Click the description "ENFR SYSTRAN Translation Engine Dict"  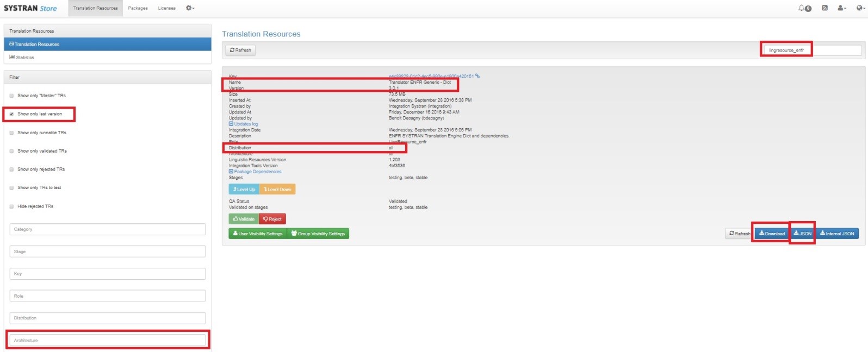pos(449,136)
